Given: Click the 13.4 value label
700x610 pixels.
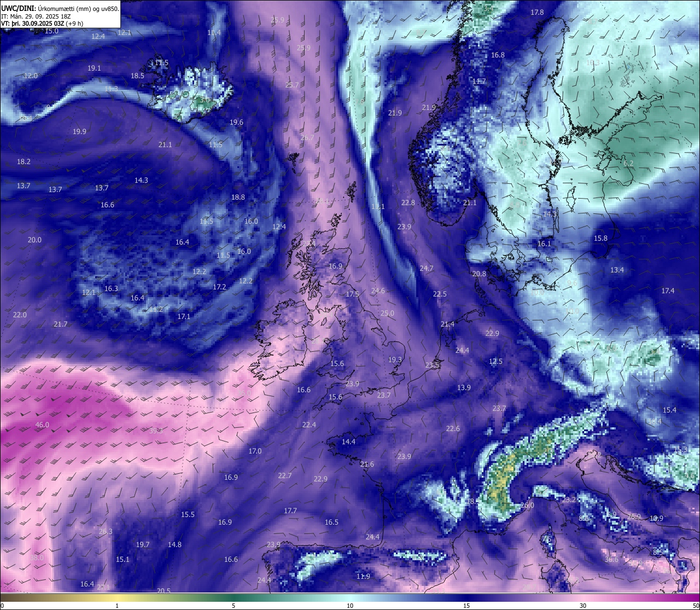Looking at the screenshot, I should pos(617,270).
